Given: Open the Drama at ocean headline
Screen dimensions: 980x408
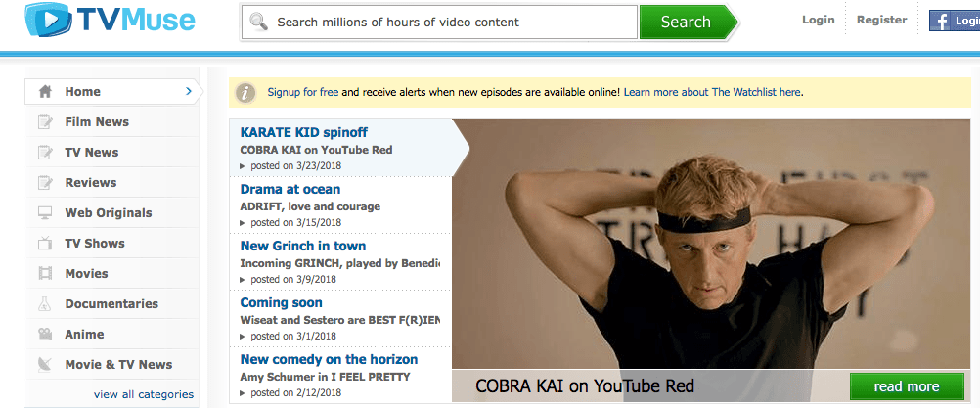Looking at the screenshot, I should click(x=290, y=189).
